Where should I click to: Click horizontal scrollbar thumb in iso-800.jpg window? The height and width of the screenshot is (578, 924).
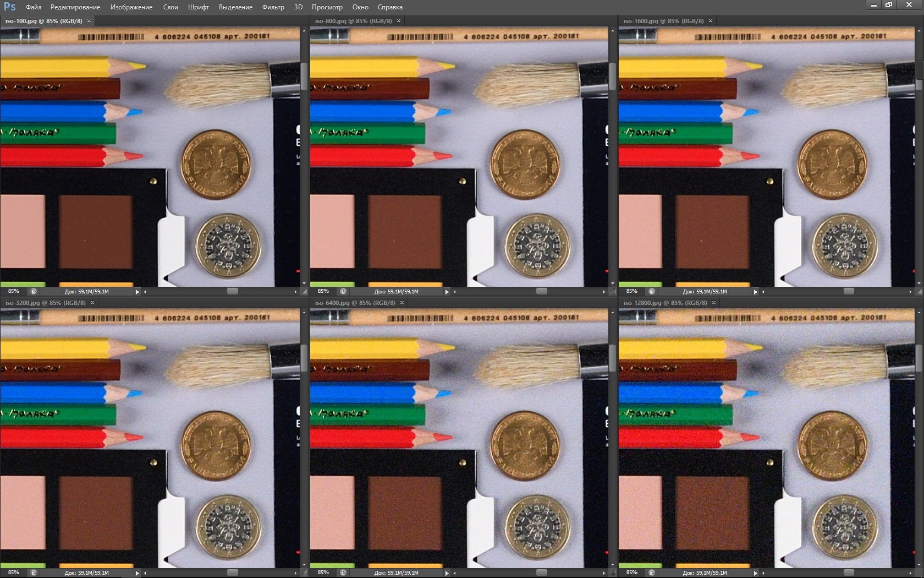(x=542, y=291)
